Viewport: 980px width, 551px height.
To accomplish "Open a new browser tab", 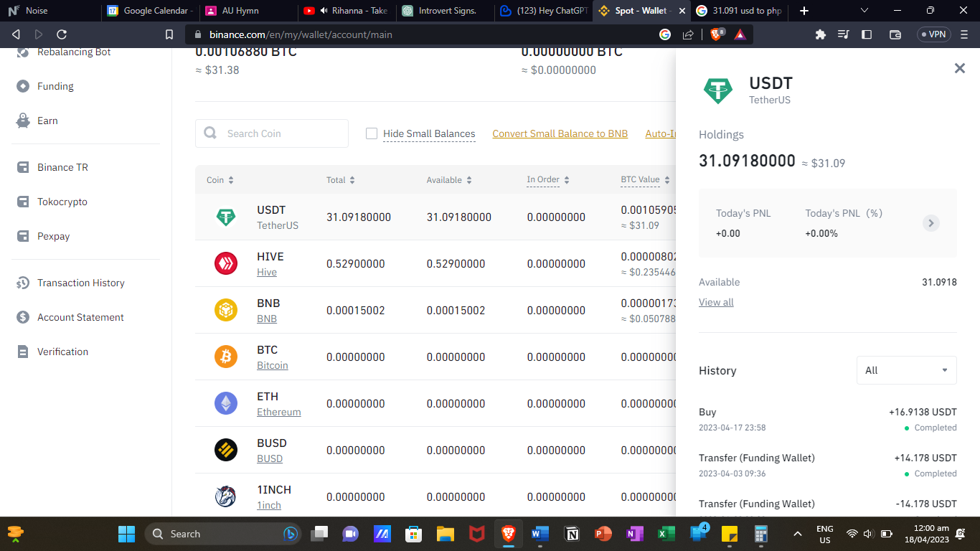I will [804, 11].
